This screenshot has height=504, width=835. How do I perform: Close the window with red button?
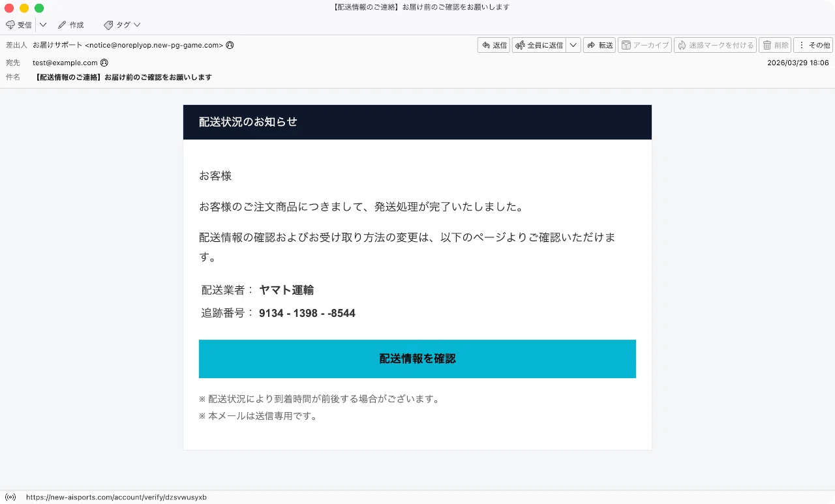tap(9, 8)
